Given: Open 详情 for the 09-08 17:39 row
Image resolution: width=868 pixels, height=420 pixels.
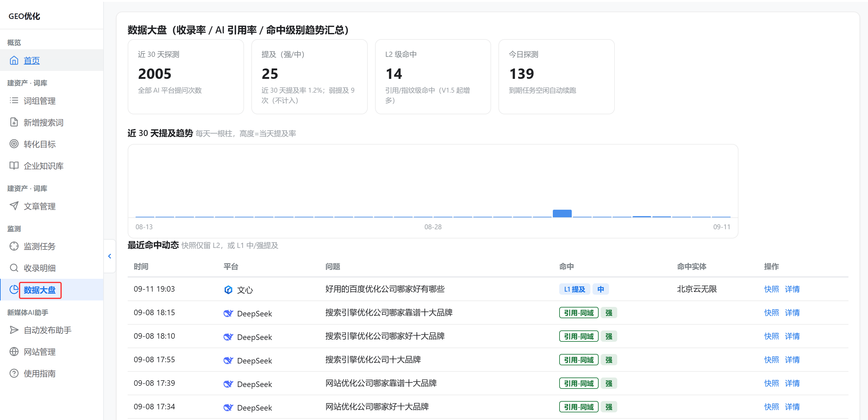Looking at the screenshot, I should pos(792,384).
